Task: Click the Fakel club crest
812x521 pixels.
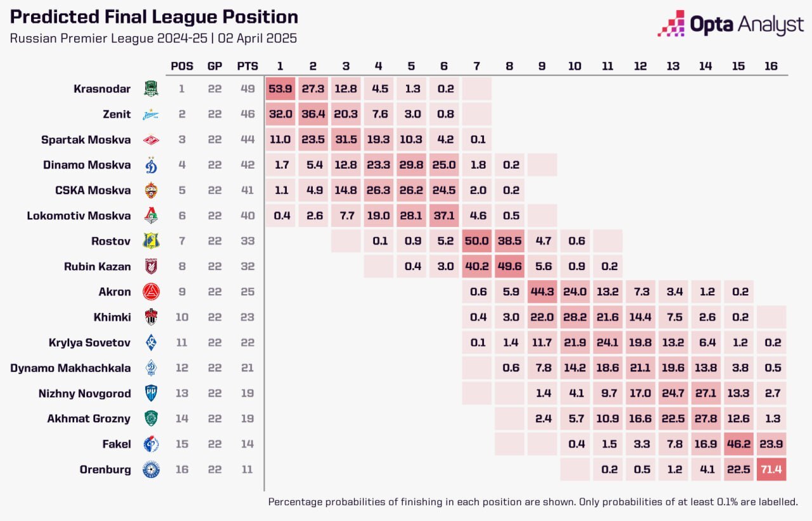Action: 151,444
